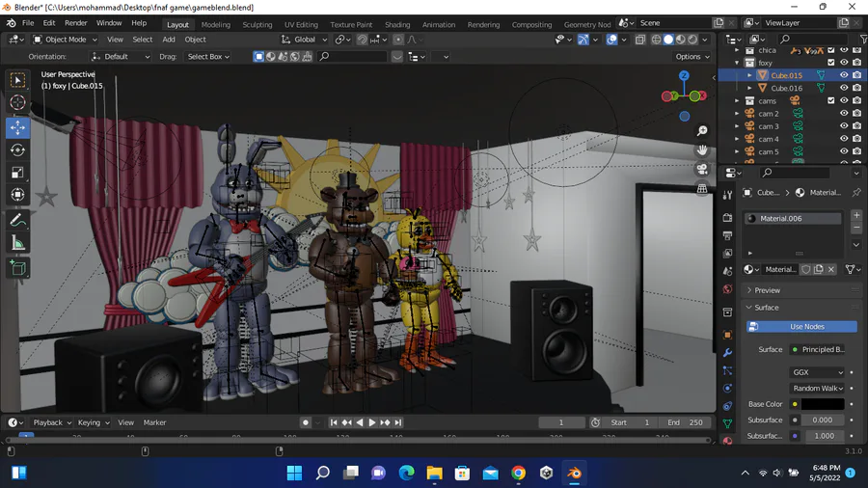Select the Move tool
868x488 pixels.
click(17, 128)
